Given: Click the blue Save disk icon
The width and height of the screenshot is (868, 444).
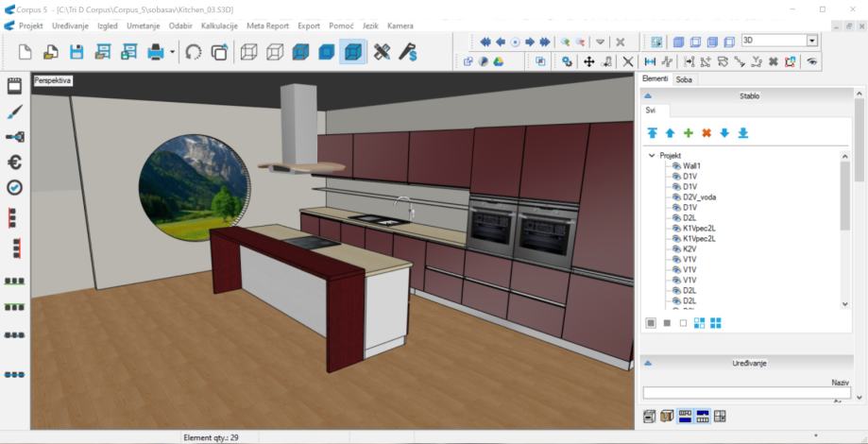Looking at the screenshot, I should tap(77, 53).
